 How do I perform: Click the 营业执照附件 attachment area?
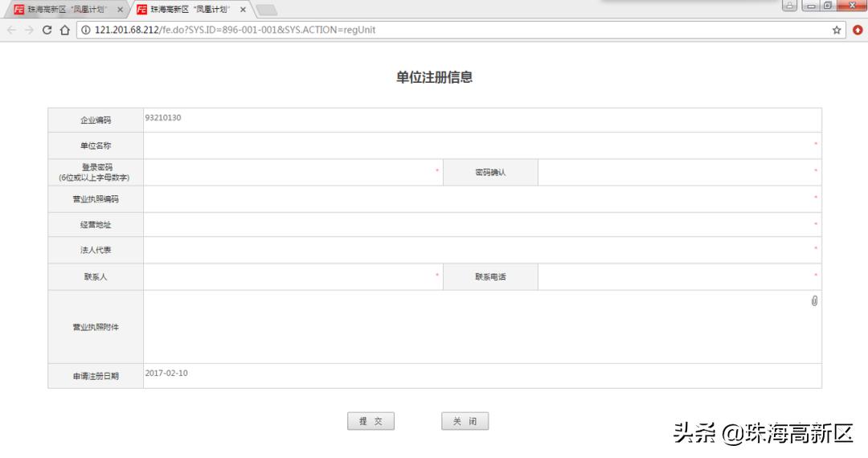coord(482,327)
